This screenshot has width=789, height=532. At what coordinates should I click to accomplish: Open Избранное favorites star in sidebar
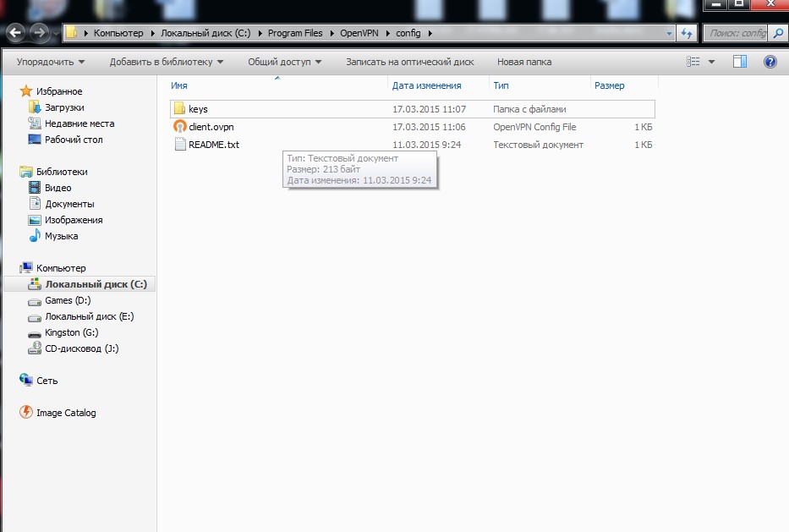click(x=26, y=91)
